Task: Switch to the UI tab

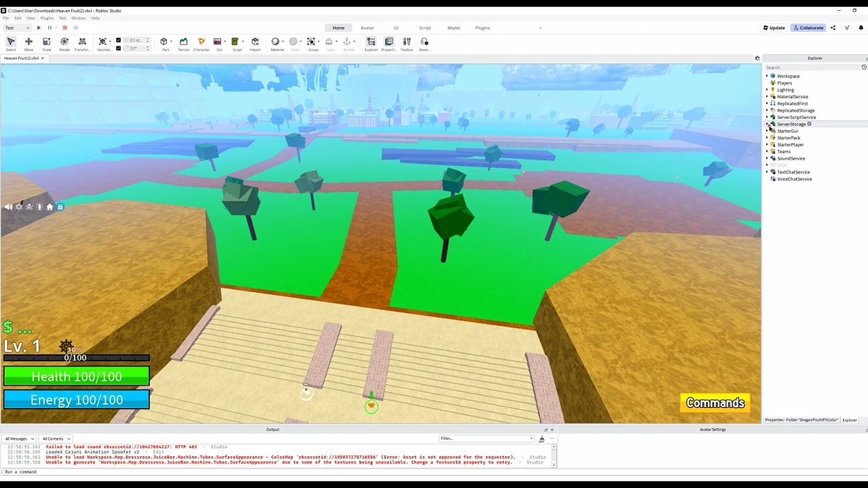Action: tap(396, 28)
